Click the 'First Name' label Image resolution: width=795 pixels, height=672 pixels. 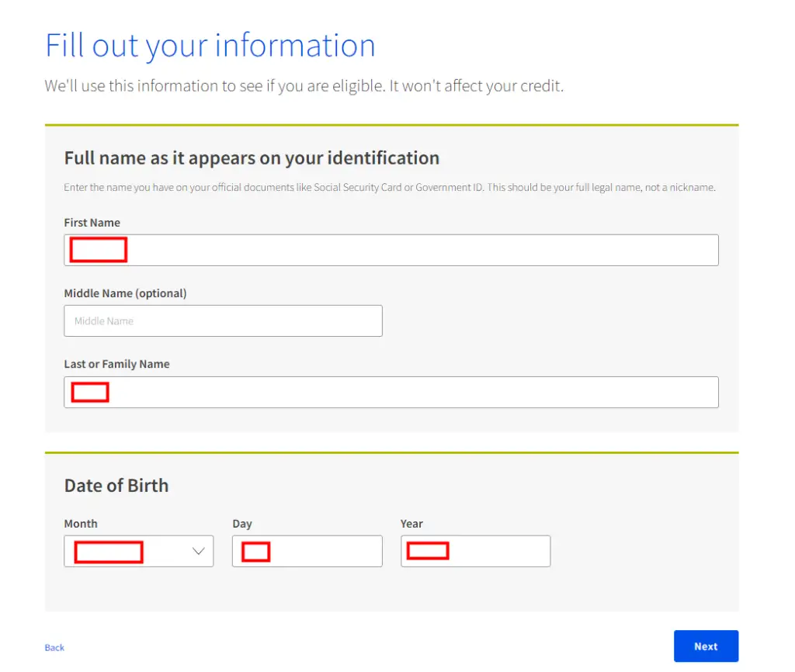coord(92,223)
